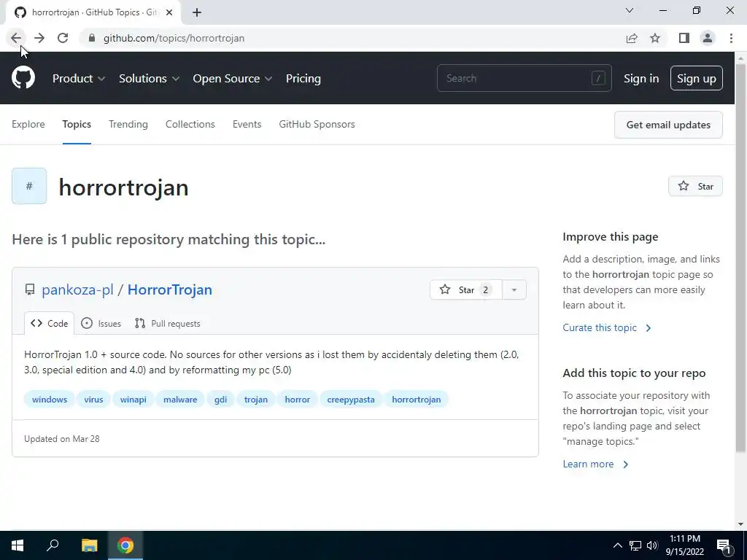Image resolution: width=747 pixels, height=560 pixels.
Task: Open the Chrome side panel icon
Action: 684,38
